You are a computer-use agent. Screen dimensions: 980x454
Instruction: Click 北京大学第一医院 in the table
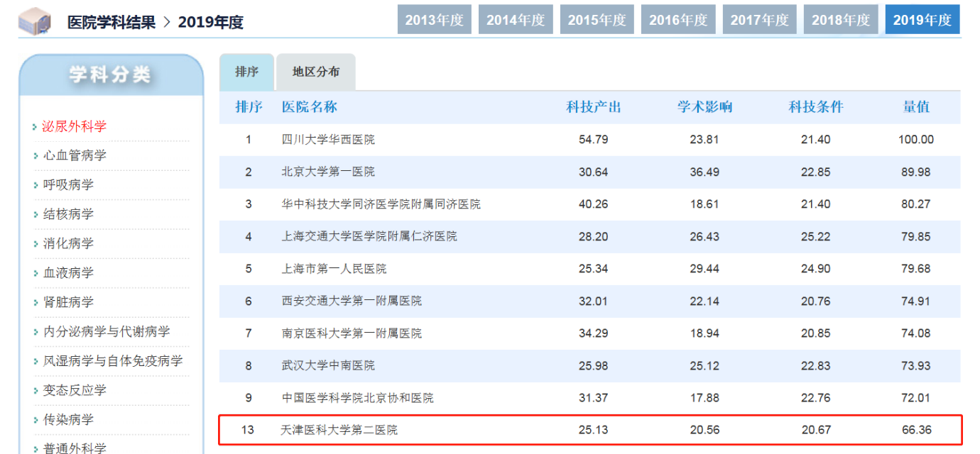(x=328, y=172)
